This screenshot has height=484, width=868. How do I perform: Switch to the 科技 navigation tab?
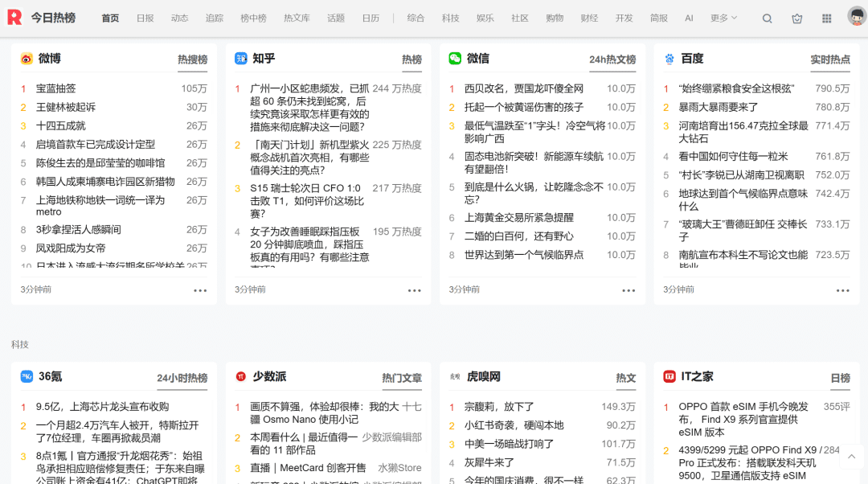451,18
